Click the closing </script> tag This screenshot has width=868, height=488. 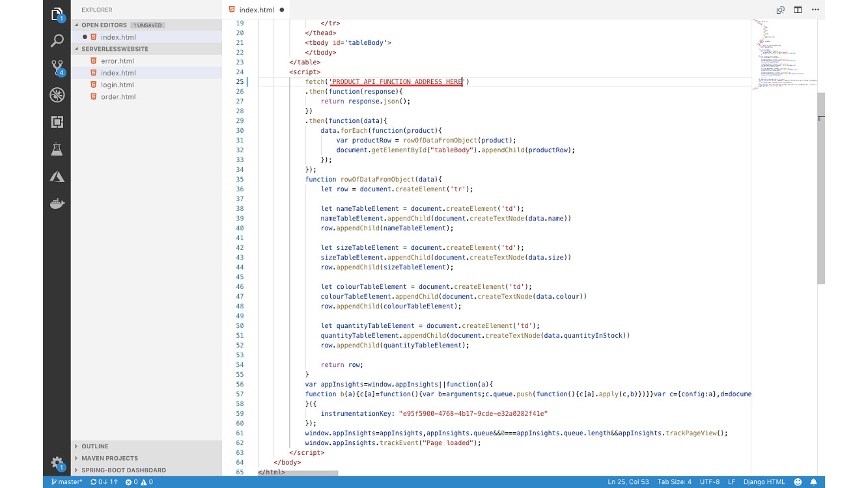(307, 452)
